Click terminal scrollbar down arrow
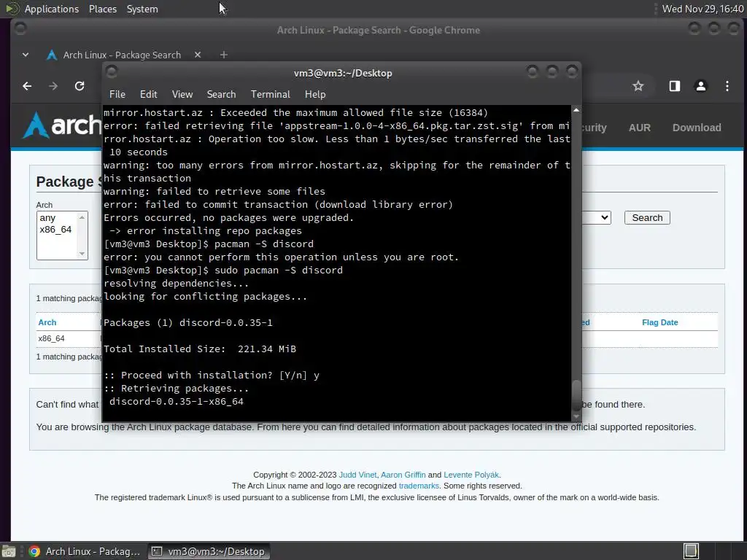Image resolution: width=747 pixels, height=560 pixels. [x=576, y=416]
